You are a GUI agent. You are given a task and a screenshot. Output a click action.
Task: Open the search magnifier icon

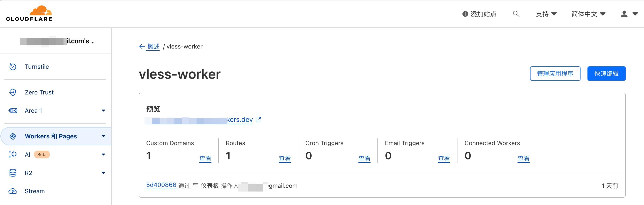[x=516, y=14]
